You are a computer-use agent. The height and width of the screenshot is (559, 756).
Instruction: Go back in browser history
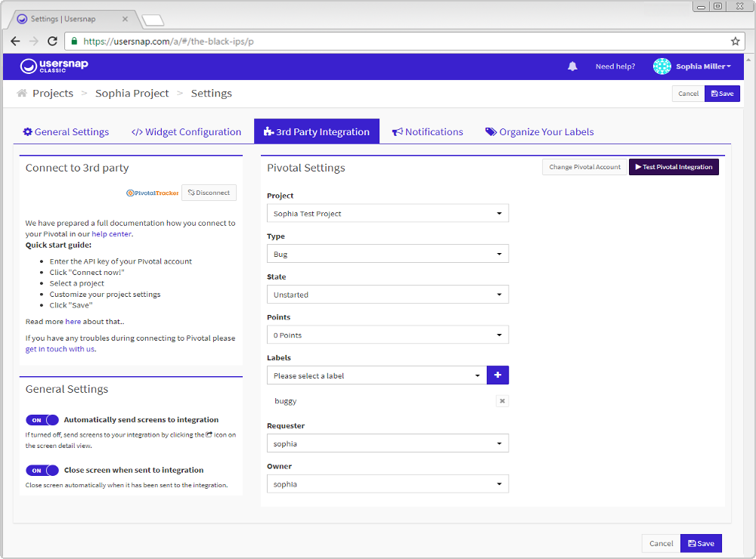point(15,42)
